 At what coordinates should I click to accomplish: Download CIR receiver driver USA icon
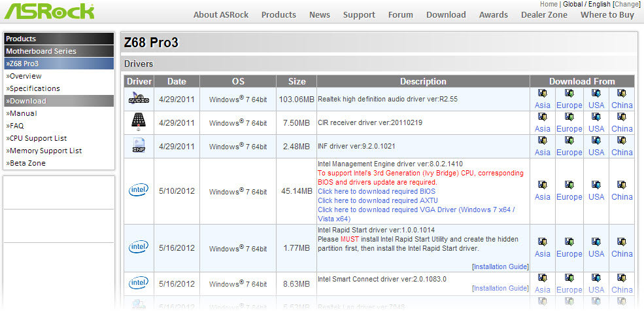tap(596, 117)
